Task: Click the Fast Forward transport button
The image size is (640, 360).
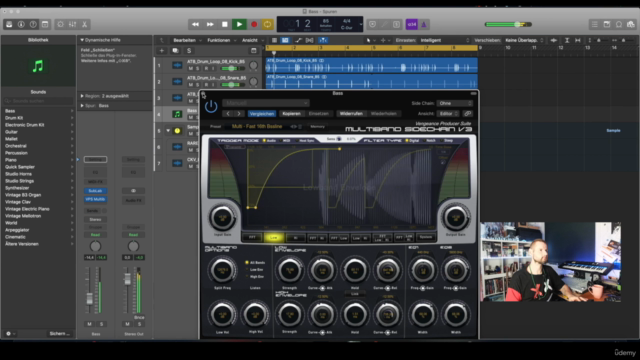Action: [x=210, y=24]
